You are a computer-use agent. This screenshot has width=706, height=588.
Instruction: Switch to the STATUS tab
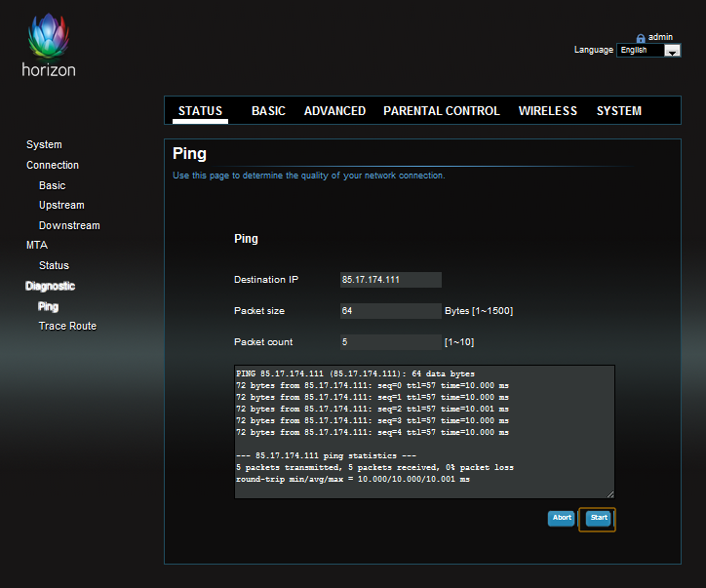(200, 111)
